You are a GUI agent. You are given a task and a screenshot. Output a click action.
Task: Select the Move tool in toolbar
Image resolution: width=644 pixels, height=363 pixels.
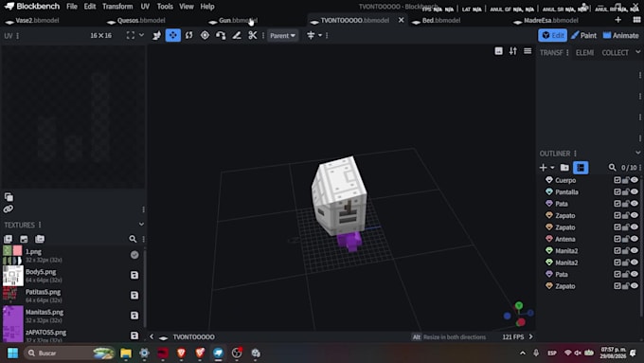pyautogui.click(x=156, y=36)
